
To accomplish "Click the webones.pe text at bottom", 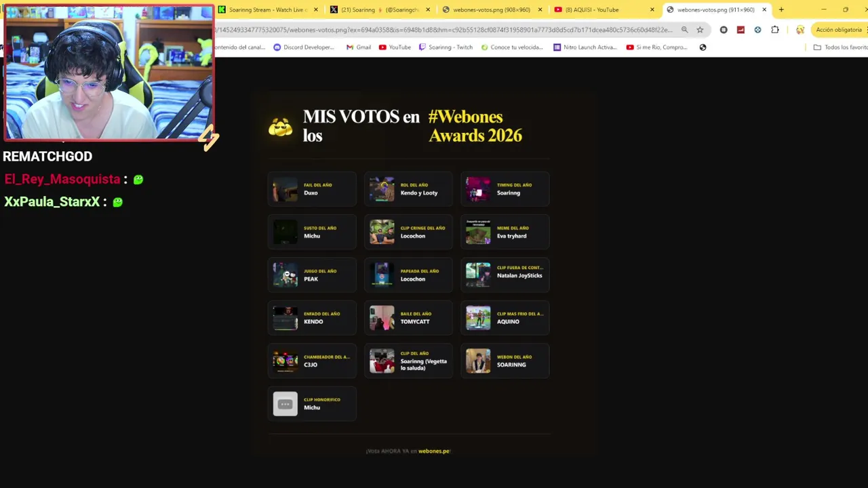I will coord(434,451).
